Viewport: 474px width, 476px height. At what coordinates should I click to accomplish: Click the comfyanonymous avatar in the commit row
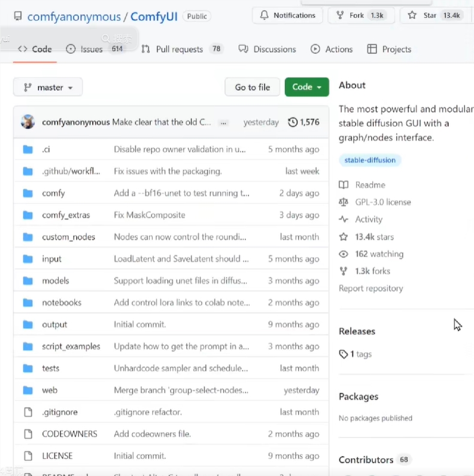(28, 122)
